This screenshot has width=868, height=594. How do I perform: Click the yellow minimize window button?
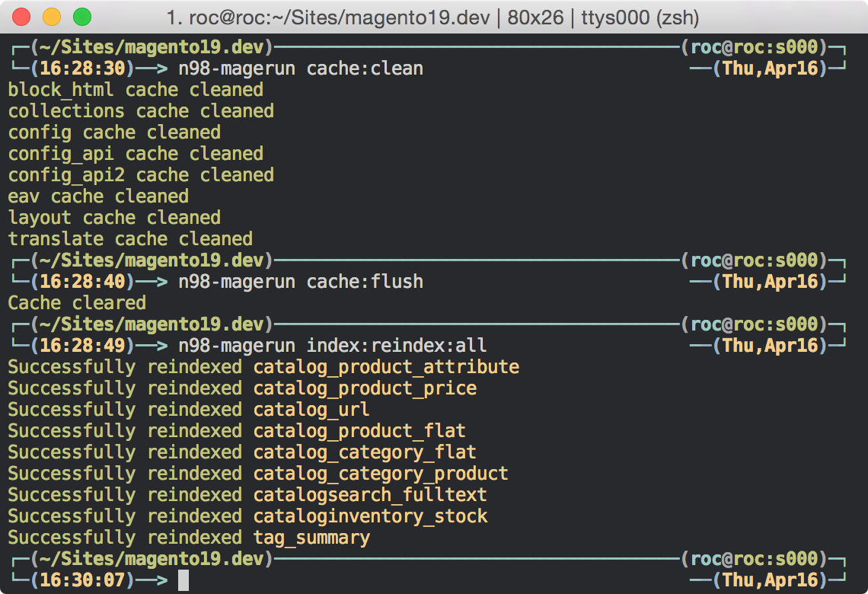click(52, 17)
